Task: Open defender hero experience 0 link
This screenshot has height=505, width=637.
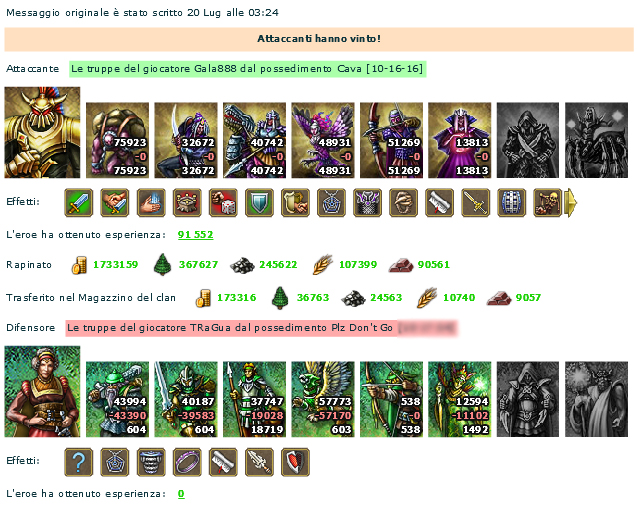Action: point(181,494)
